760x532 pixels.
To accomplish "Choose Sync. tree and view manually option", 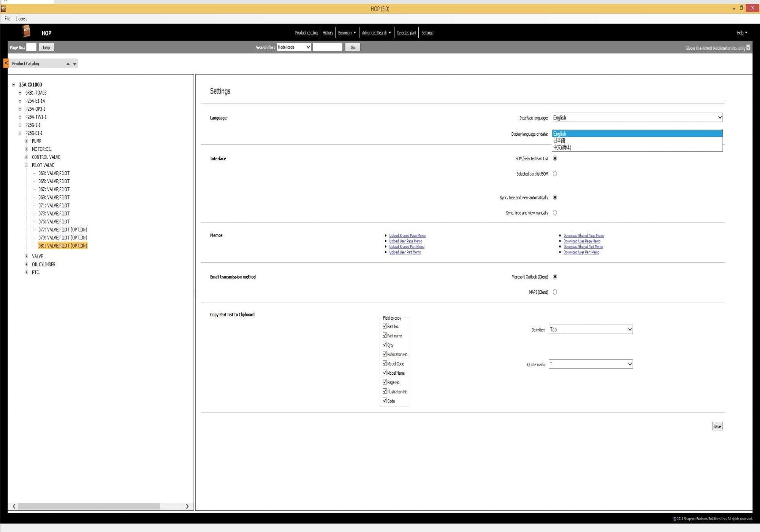I will point(555,213).
